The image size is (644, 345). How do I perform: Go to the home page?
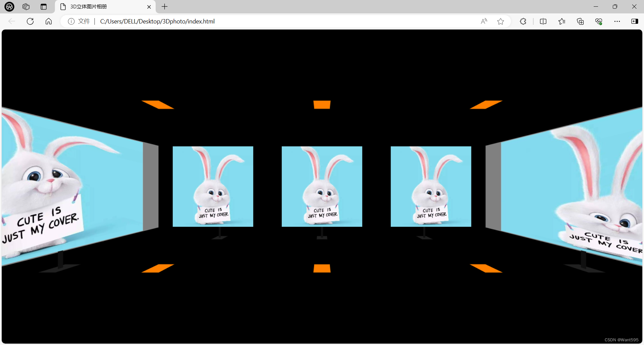(x=49, y=21)
